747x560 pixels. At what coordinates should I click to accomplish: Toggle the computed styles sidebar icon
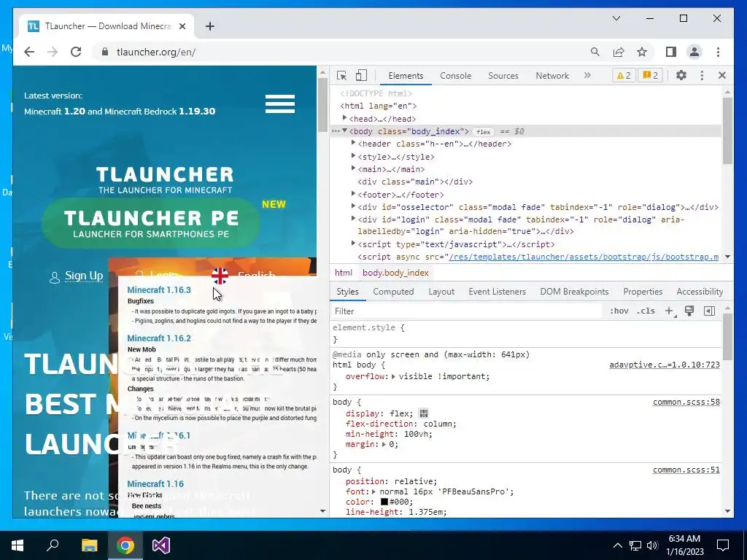coord(709,311)
